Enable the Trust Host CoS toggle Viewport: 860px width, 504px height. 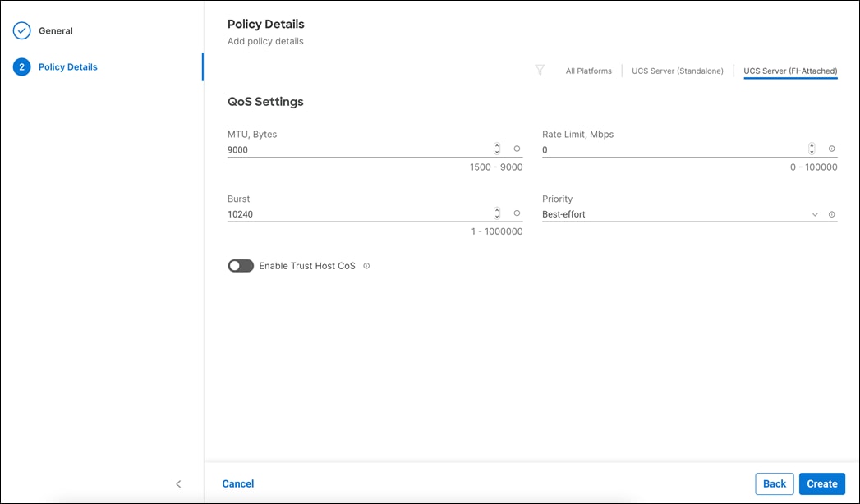coord(240,265)
